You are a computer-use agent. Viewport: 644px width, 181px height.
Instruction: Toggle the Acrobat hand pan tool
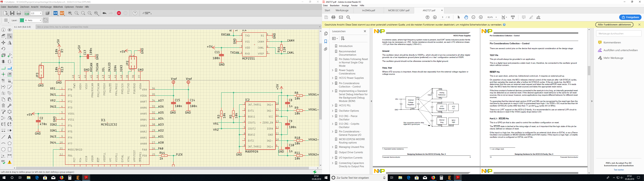click(x=466, y=17)
